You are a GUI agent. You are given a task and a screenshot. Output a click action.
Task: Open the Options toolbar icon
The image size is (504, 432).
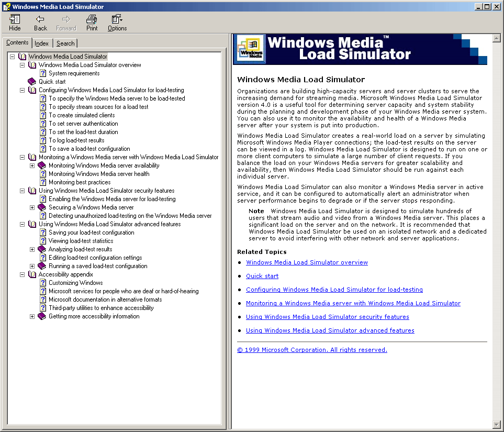tap(117, 19)
